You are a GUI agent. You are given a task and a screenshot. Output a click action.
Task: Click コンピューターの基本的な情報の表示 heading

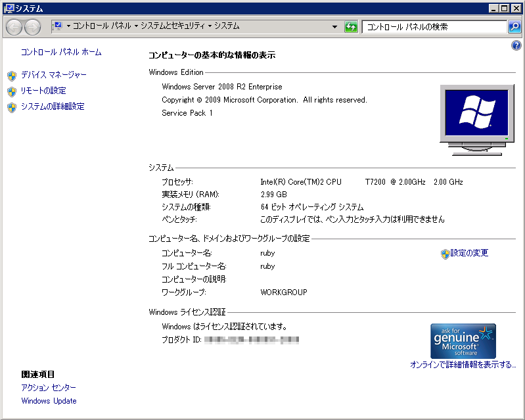212,55
